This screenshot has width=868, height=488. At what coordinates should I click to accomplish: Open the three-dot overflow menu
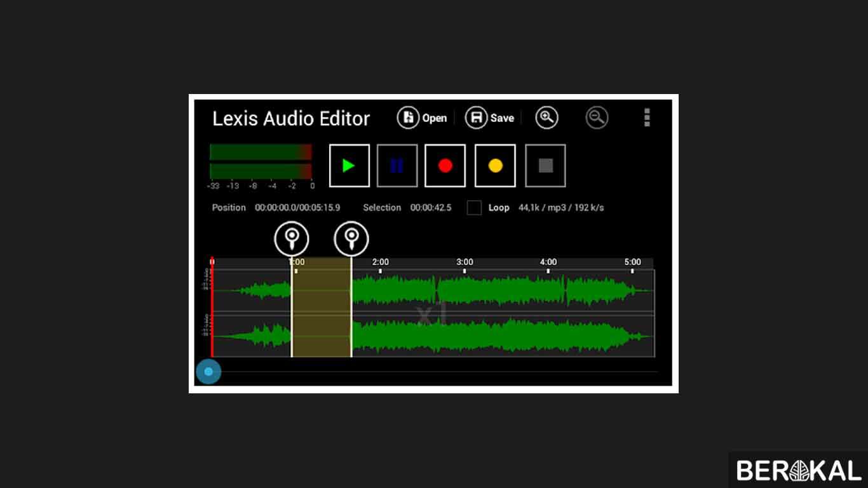(647, 118)
